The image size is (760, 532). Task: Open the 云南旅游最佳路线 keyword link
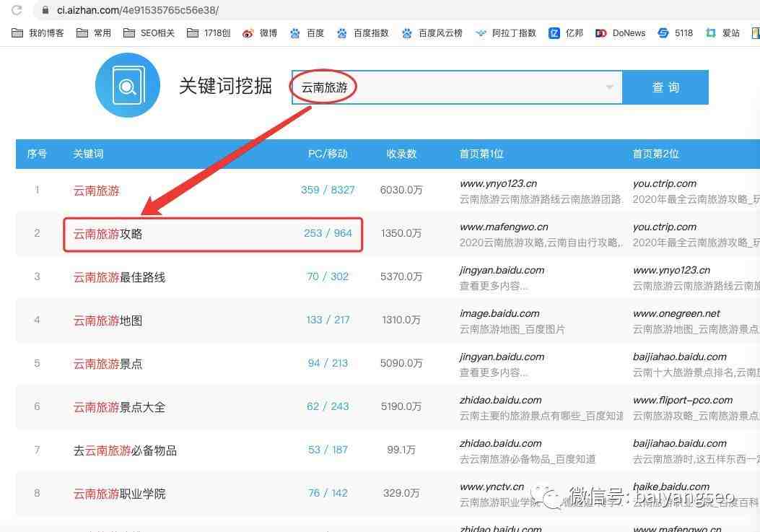119,277
